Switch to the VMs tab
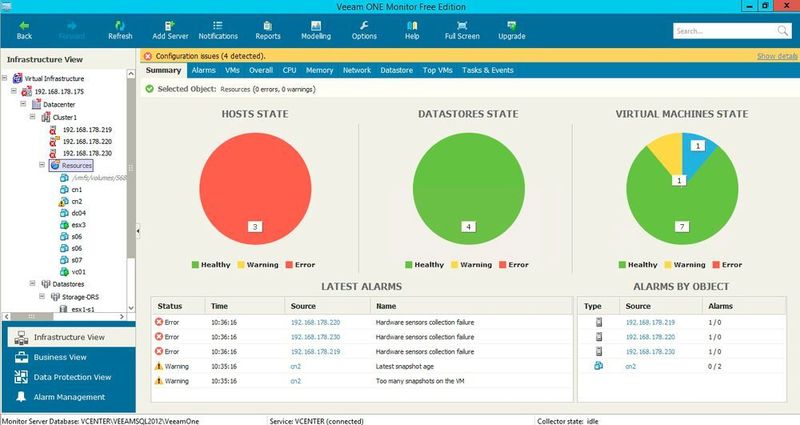The image size is (800, 425). click(232, 70)
